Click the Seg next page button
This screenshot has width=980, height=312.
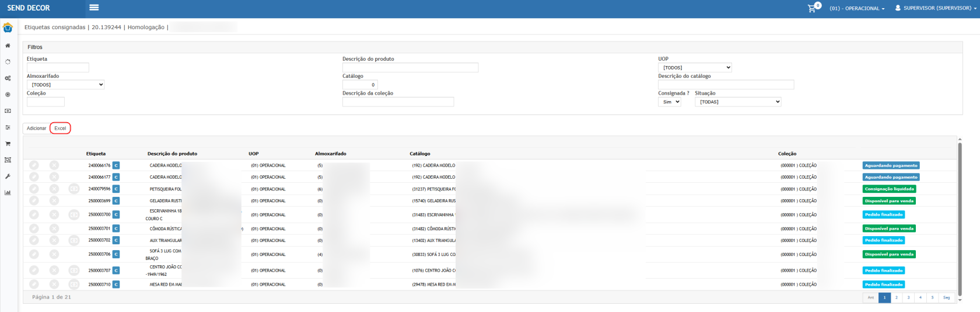[x=946, y=297]
